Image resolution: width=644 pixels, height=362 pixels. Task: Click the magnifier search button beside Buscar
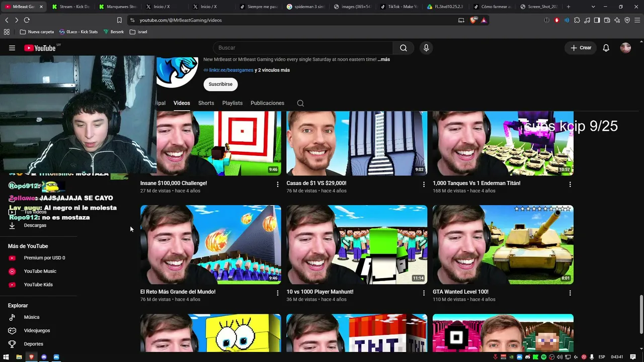(x=404, y=48)
